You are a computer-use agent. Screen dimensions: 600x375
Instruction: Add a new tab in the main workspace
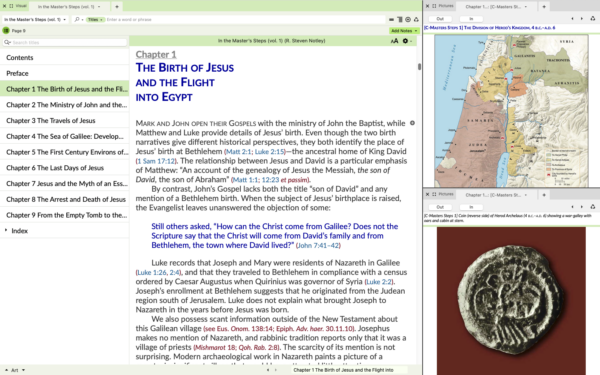[117, 7]
